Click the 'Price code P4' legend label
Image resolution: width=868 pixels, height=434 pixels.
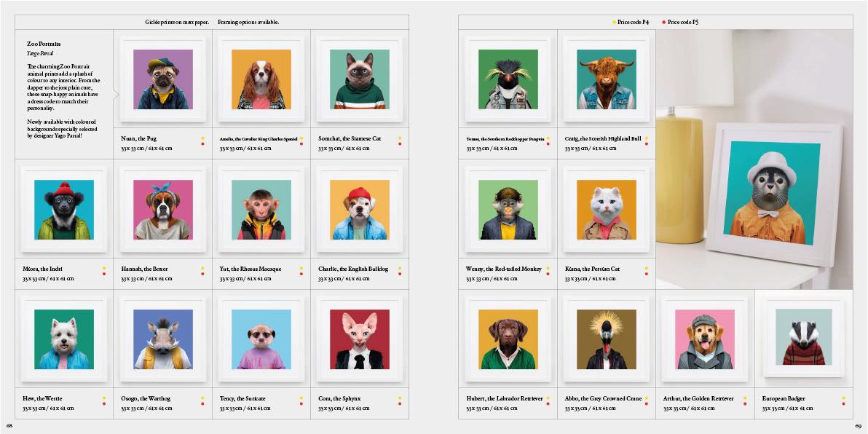click(634, 22)
